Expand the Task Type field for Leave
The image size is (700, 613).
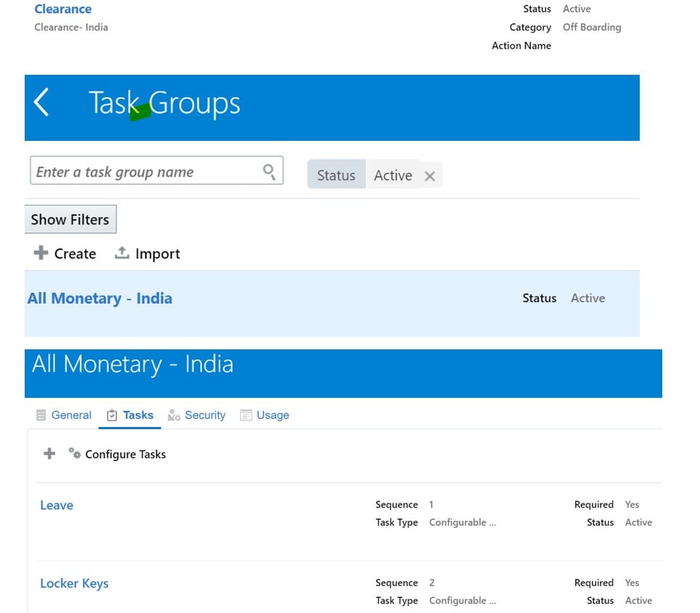coord(463,521)
